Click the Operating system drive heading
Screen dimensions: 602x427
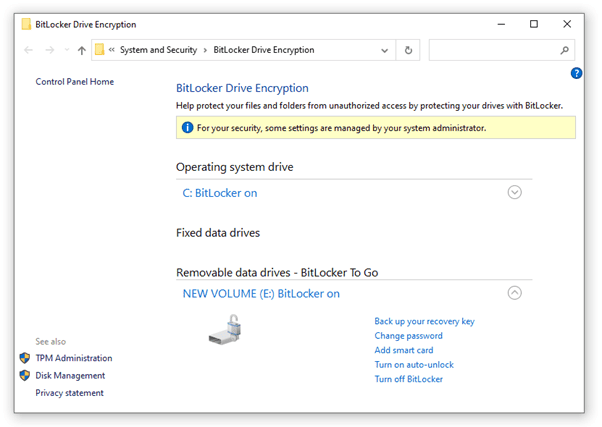point(235,167)
